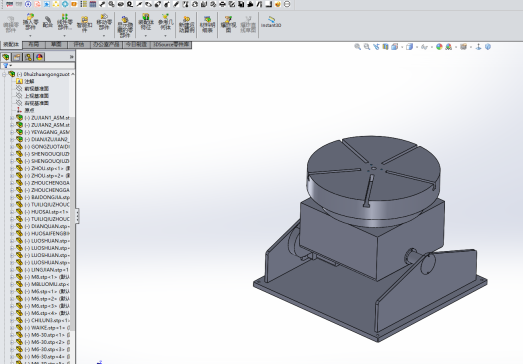Expand the ZUJIAN1_ASM tree node
The image size is (523, 364).
pos(12,118)
